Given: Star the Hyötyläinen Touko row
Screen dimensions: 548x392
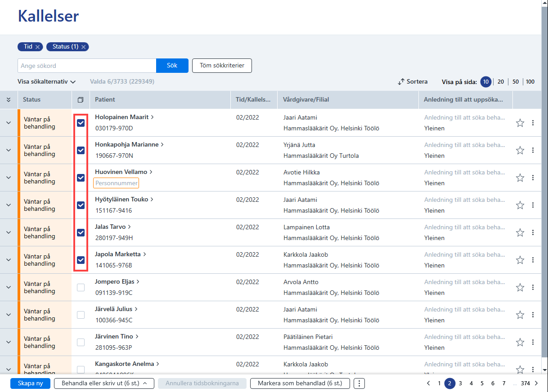Looking at the screenshot, I should pyautogui.click(x=520, y=205).
